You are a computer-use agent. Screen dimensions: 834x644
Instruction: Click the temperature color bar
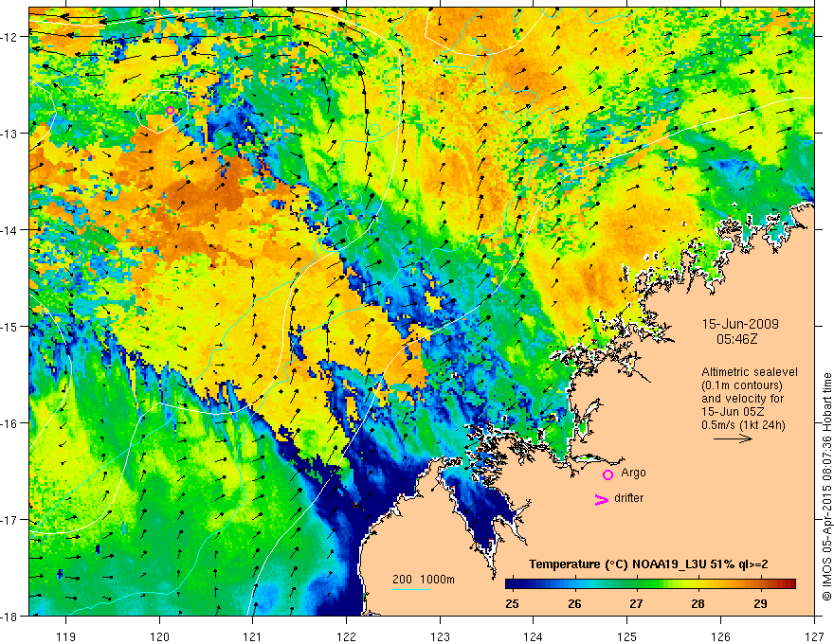point(650,584)
